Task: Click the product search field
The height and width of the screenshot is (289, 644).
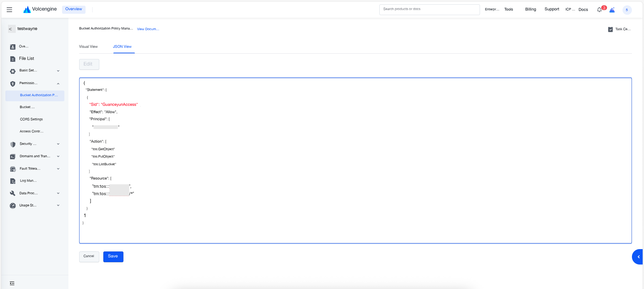Action: 429,9
